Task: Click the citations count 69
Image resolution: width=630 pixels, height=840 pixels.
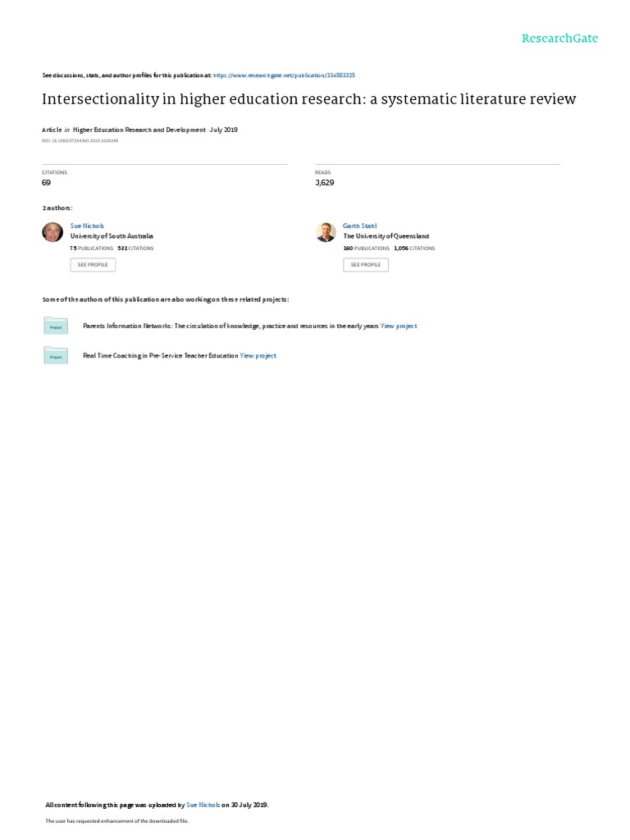Action: 47,183
